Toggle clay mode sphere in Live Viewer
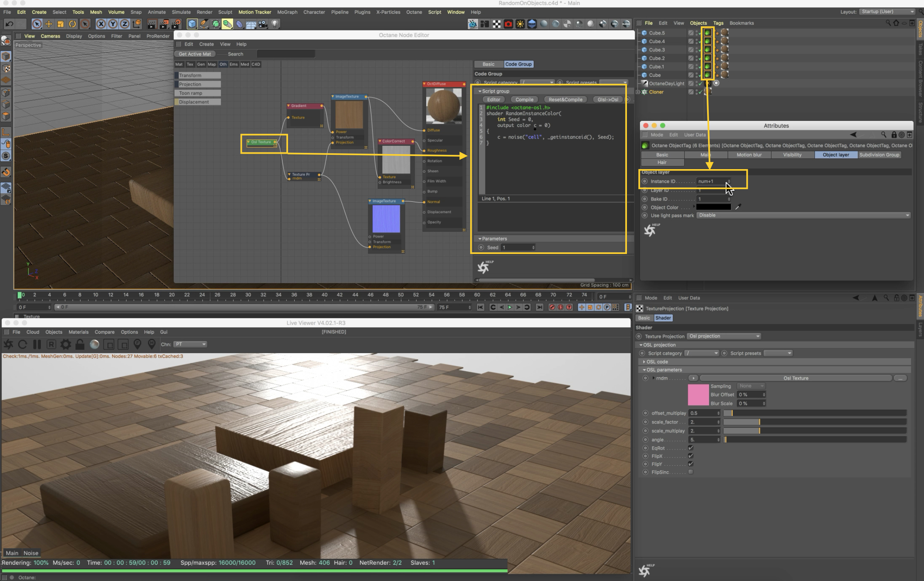 coord(94,344)
